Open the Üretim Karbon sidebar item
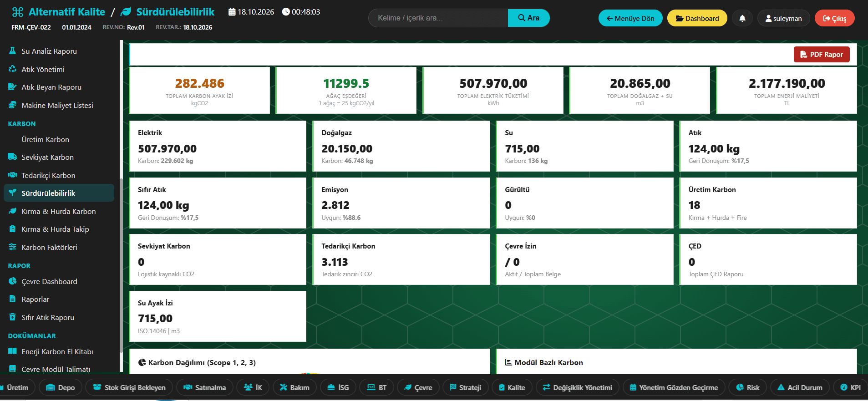The height and width of the screenshot is (401, 868). (46, 139)
